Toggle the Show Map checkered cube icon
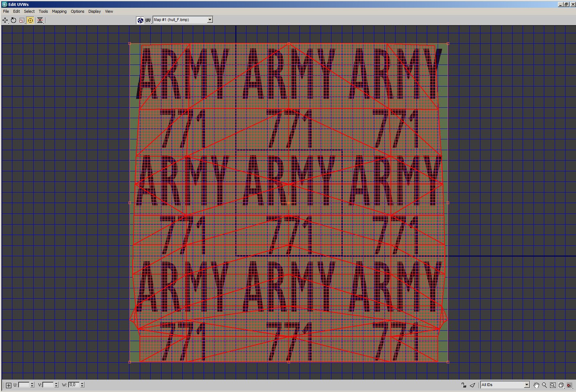This screenshot has width=576, height=392. point(140,20)
